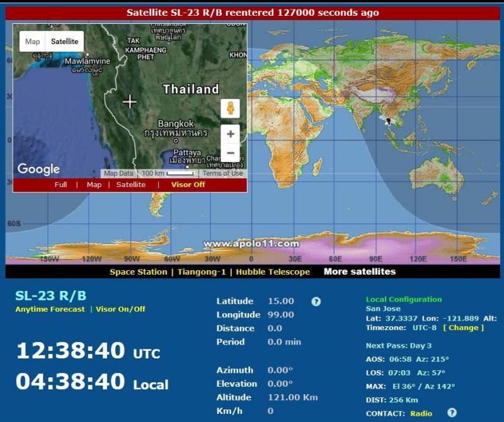Click the Timezone UTC-8 value

(x=425, y=328)
